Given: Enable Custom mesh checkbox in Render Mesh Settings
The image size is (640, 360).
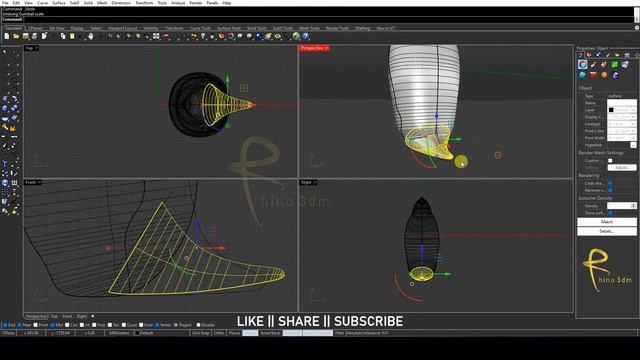Looking at the screenshot, I should [610, 160].
